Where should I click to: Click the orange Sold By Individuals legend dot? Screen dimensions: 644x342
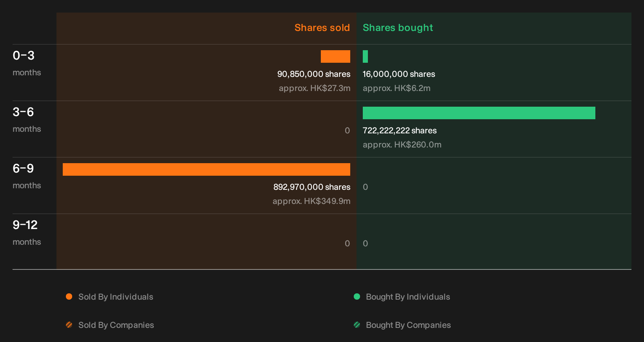click(x=69, y=297)
